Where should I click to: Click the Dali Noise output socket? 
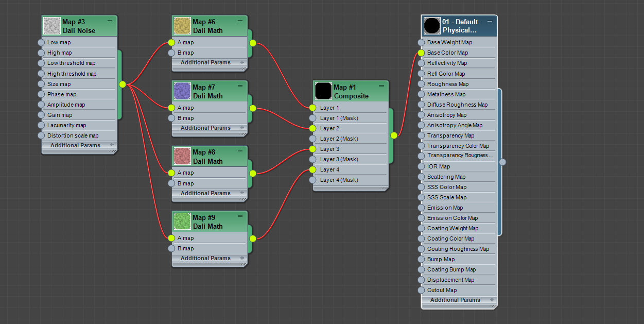123,84
